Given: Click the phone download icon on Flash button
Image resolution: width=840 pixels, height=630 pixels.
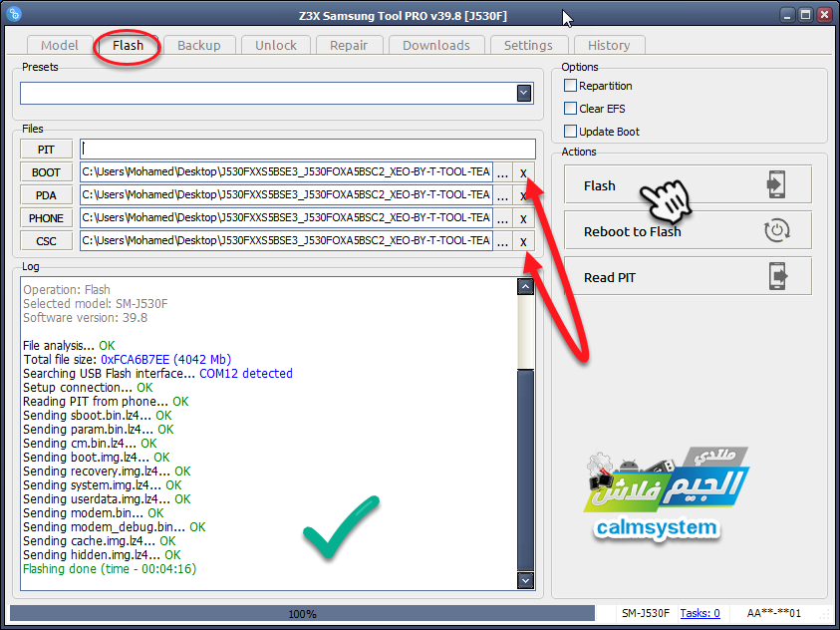Looking at the screenshot, I should pos(776,184).
